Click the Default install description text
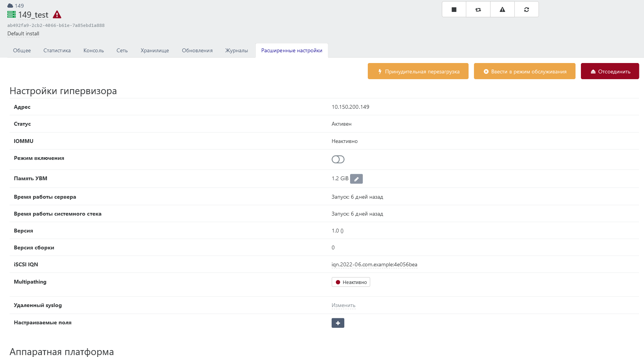The width and height of the screenshot is (644, 357). click(x=23, y=33)
